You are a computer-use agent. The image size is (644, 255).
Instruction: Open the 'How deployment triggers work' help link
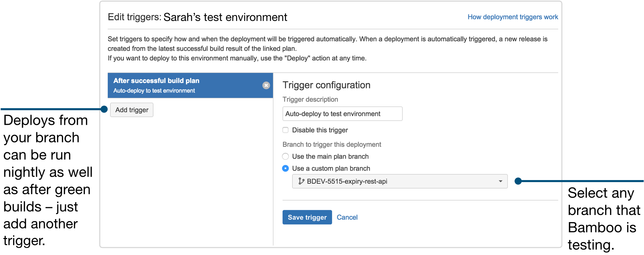point(513,17)
